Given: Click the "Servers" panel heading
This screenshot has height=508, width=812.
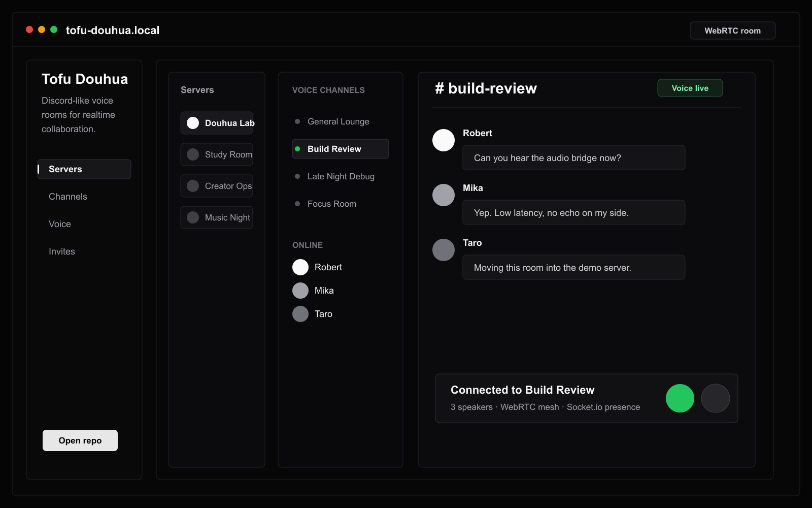Looking at the screenshot, I should coord(197,90).
